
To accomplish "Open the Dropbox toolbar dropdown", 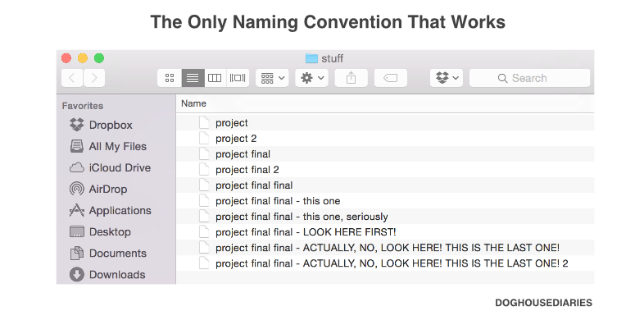I will [x=447, y=78].
